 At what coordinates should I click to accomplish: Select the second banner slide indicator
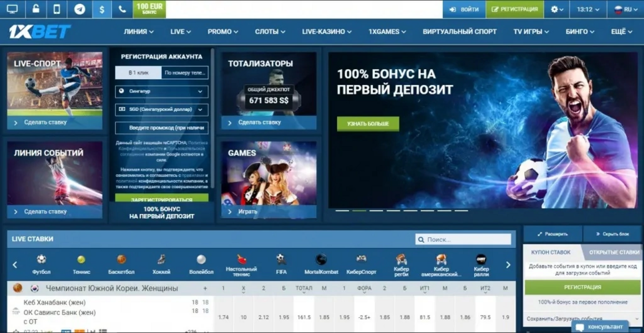pyautogui.click(x=359, y=211)
